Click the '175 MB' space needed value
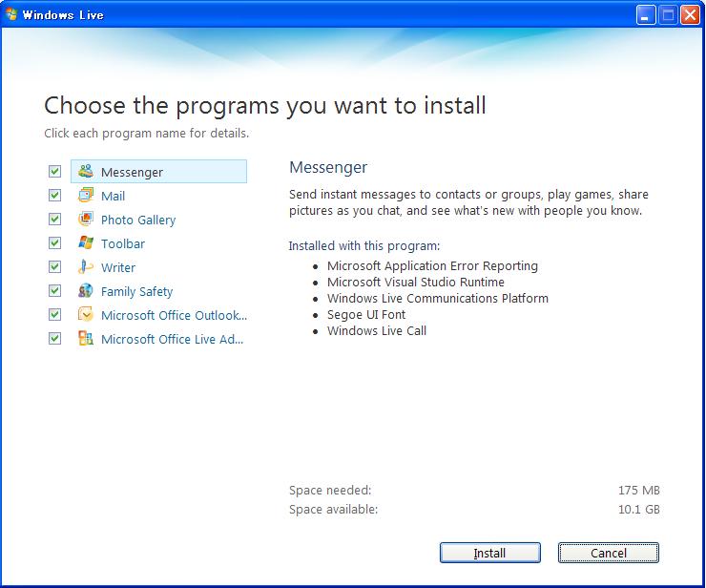Screen dimensions: 706x588 click(x=638, y=490)
